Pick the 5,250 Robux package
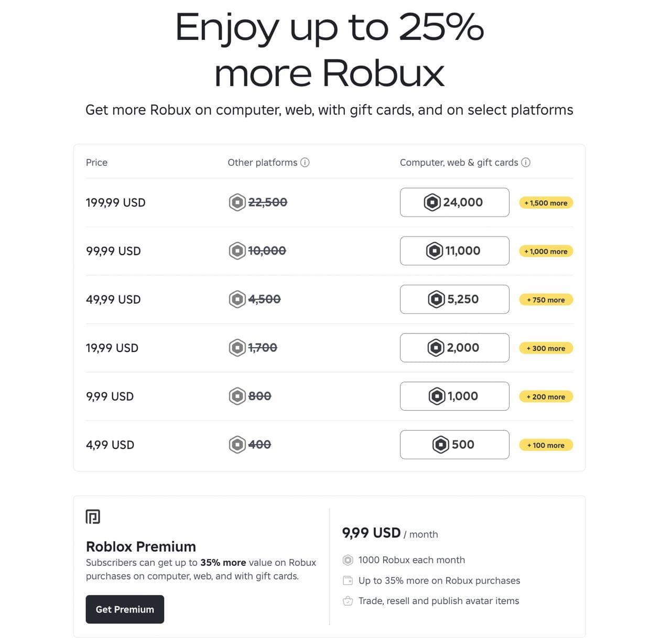Screen dimensions: 671x644 point(454,299)
